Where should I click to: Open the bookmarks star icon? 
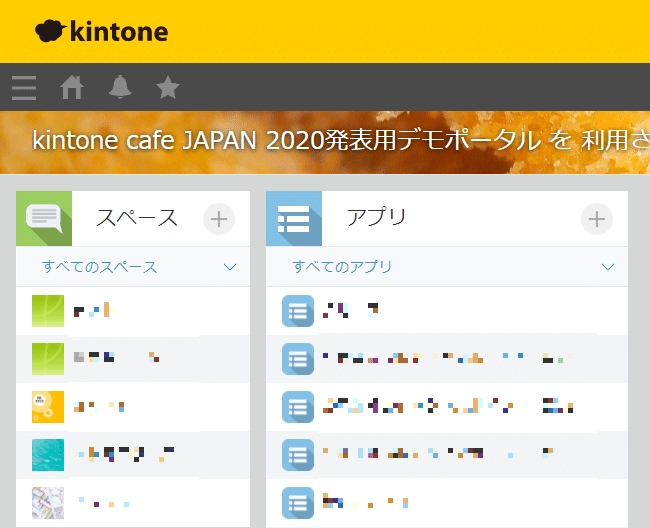pyautogui.click(x=168, y=87)
